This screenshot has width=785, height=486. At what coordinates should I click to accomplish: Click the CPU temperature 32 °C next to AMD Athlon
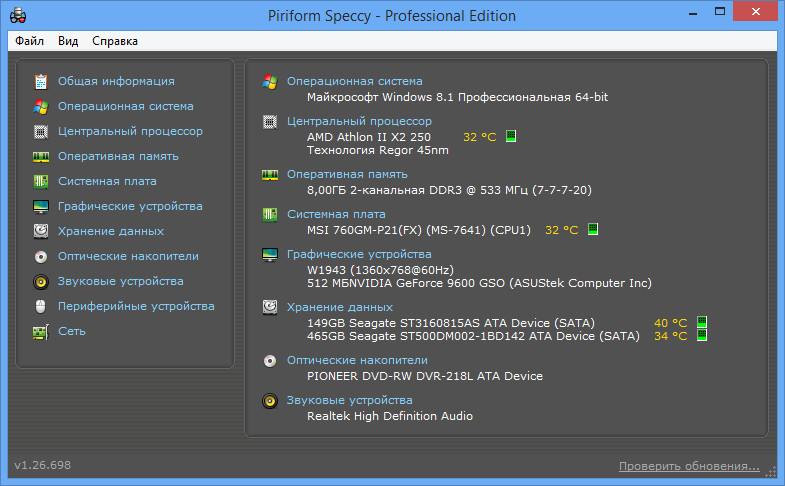pyautogui.click(x=480, y=137)
